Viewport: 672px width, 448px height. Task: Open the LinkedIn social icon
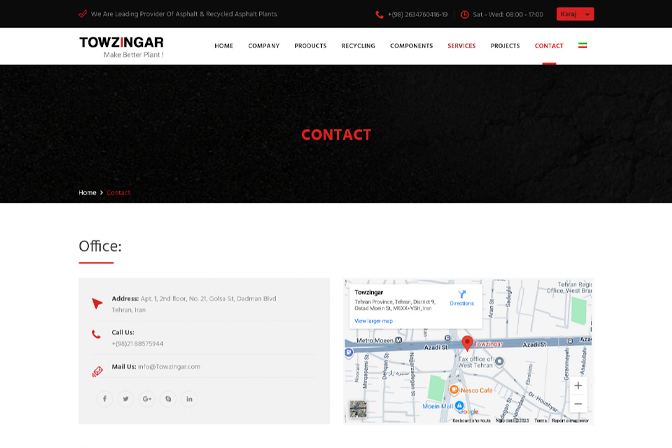(x=189, y=399)
